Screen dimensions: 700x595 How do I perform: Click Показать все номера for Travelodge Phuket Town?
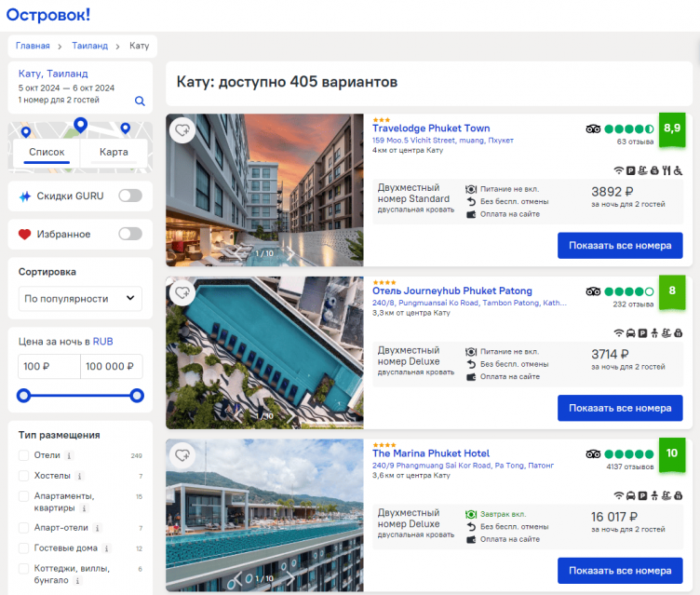pos(619,246)
